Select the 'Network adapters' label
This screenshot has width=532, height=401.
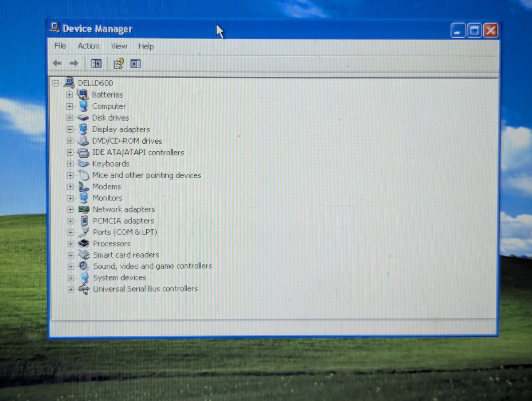coord(124,209)
